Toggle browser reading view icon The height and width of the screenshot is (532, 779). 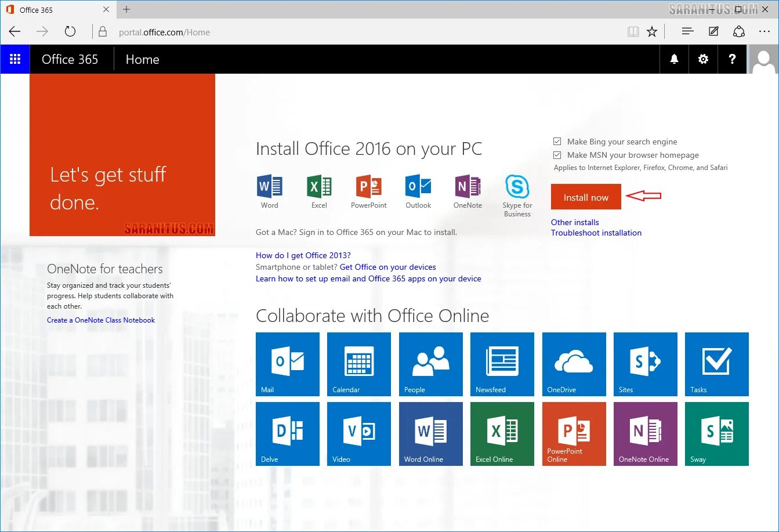tap(633, 32)
